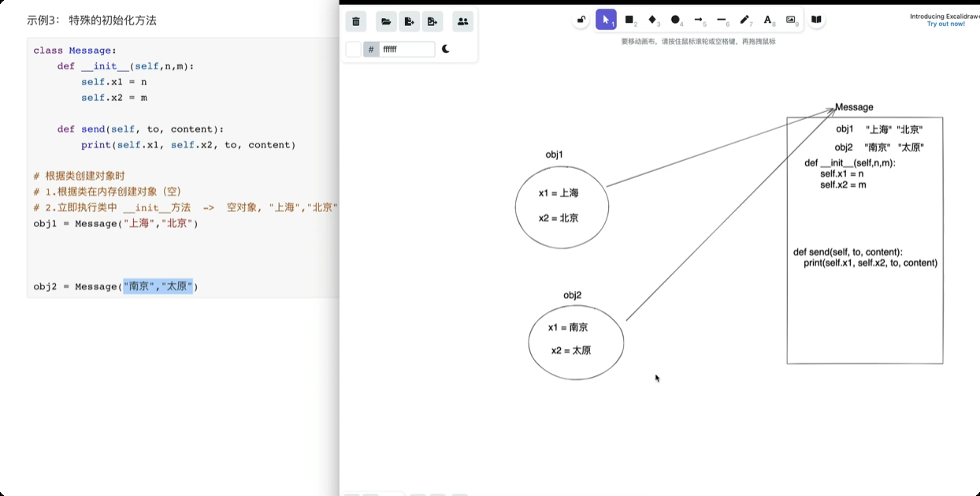The image size is (980, 496).
Task: Click the 'obj1' label above the first ellipse
Action: (555, 155)
